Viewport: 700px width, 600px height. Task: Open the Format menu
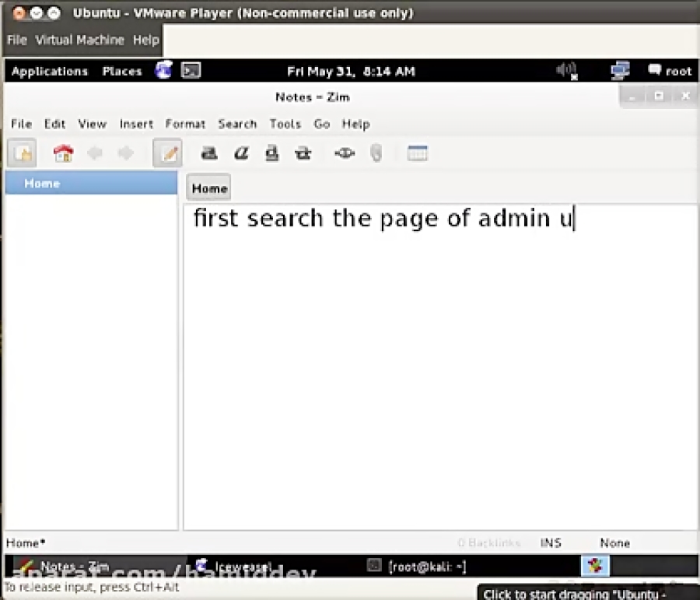(185, 124)
